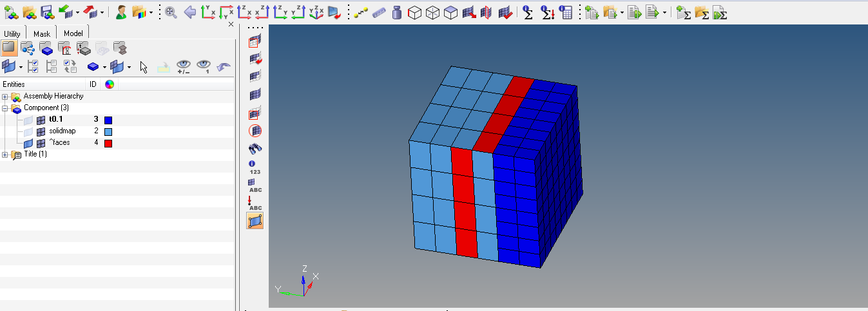The width and height of the screenshot is (868, 311).
Task: Open light blue color swatch for solidmap
Action: click(x=108, y=131)
